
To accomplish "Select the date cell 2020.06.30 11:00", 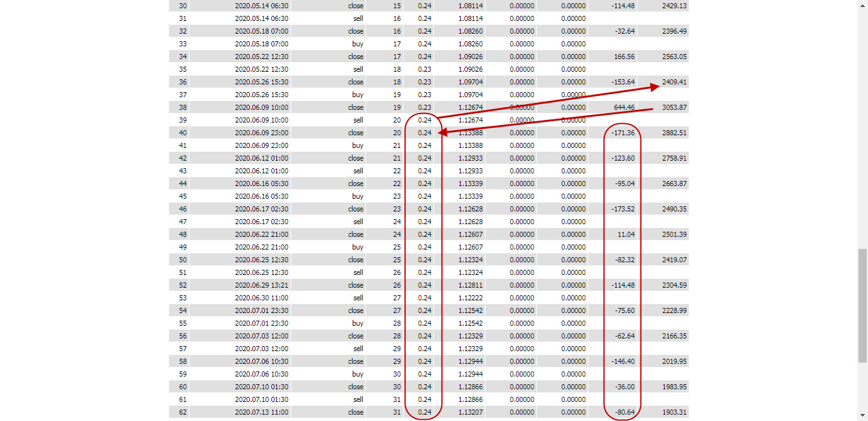I will [x=261, y=298].
